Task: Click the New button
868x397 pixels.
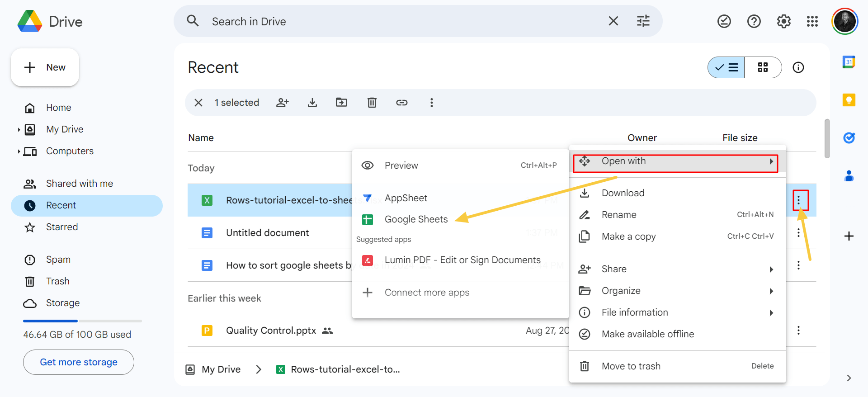Action: (x=45, y=67)
